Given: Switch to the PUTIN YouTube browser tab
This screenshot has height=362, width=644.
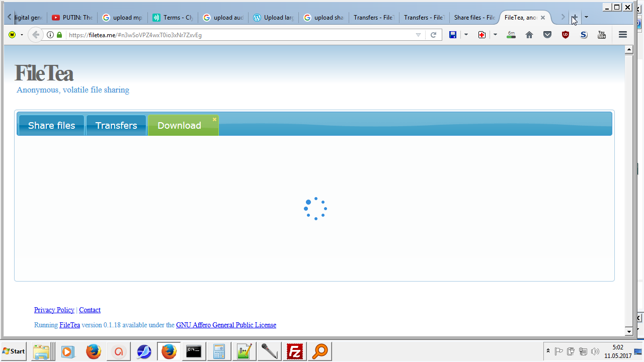Looking at the screenshot, I should point(72,18).
